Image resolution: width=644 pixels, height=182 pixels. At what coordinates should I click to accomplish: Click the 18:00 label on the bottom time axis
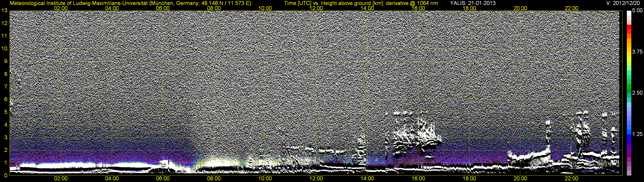click(469, 179)
